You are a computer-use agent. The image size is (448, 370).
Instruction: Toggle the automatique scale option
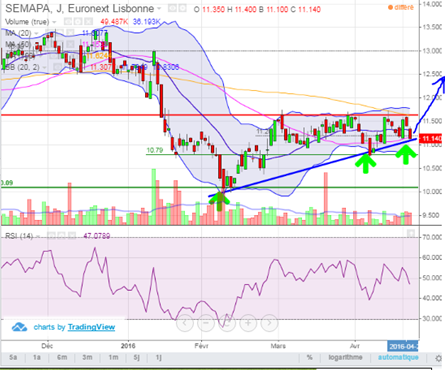tap(398, 357)
